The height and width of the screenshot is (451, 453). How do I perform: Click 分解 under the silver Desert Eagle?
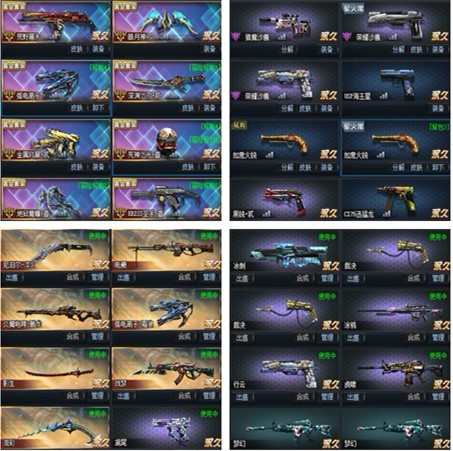click(x=398, y=49)
